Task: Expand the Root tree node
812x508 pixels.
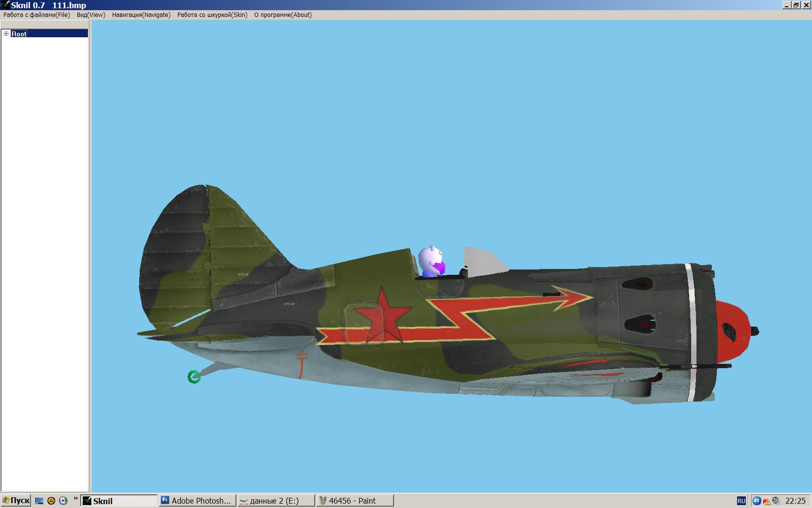Action: pyautogui.click(x=6, y=33)
